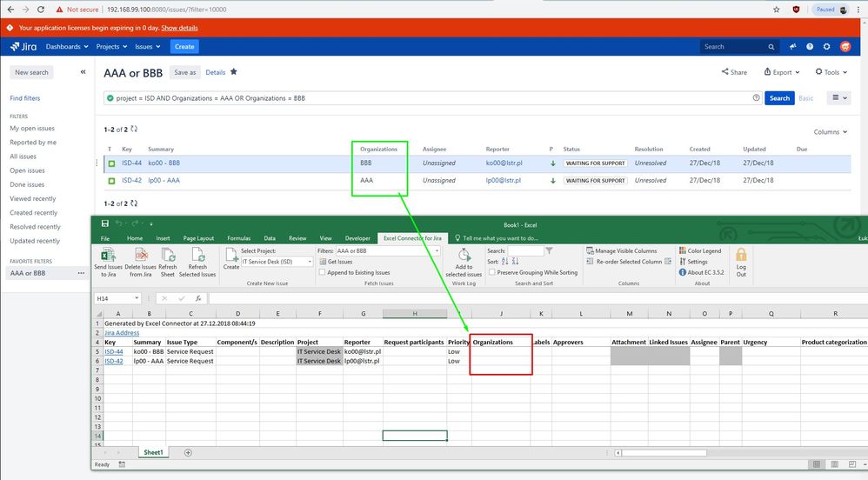Viewport: 868px width, 480px height.
Task: Open Jira administration gear icon
Action: [826, 46]
